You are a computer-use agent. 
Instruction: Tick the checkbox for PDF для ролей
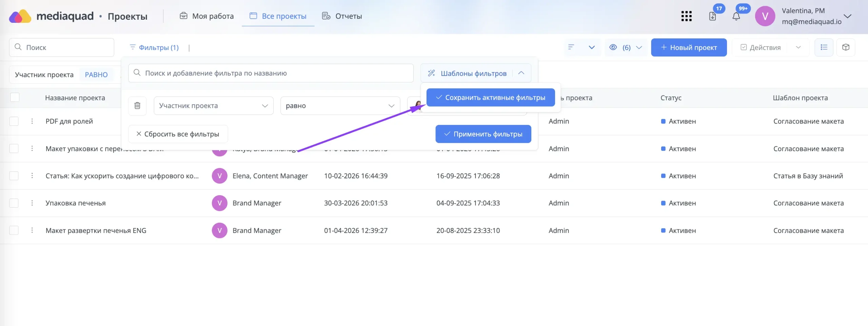click(x=14, y=121)
